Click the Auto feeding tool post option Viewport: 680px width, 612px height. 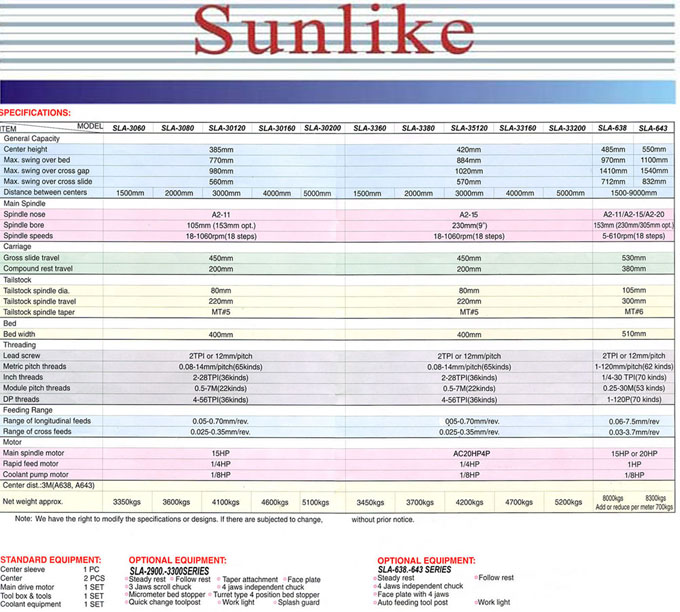coord(412,602)
